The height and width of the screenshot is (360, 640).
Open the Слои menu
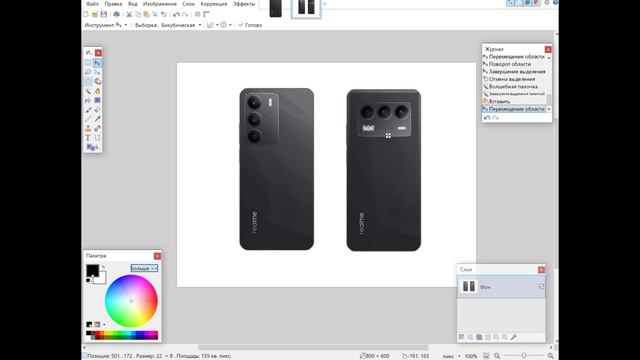188,4
